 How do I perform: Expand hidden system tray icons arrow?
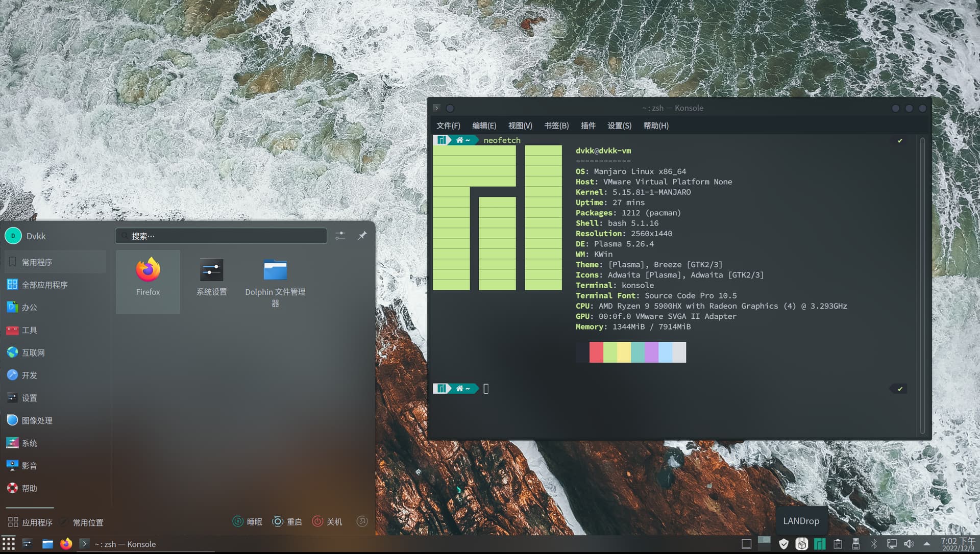click(x=927, y=544)
